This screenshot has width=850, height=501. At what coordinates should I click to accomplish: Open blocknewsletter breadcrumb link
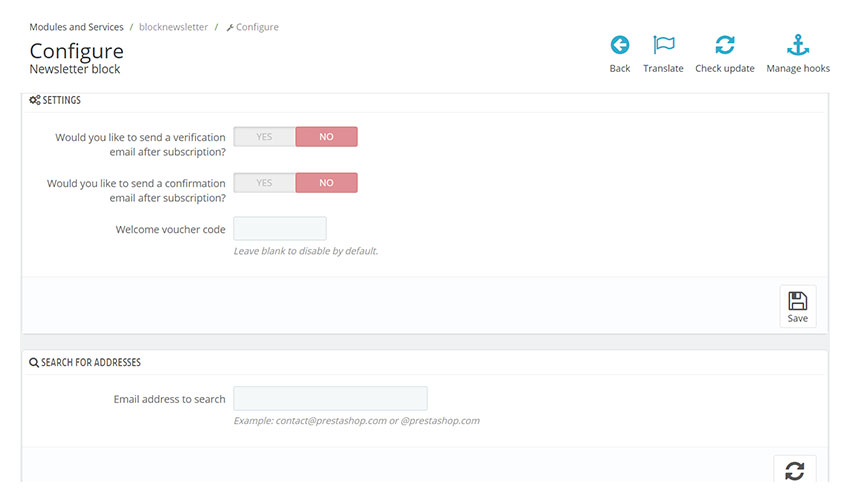coord(173,27)
